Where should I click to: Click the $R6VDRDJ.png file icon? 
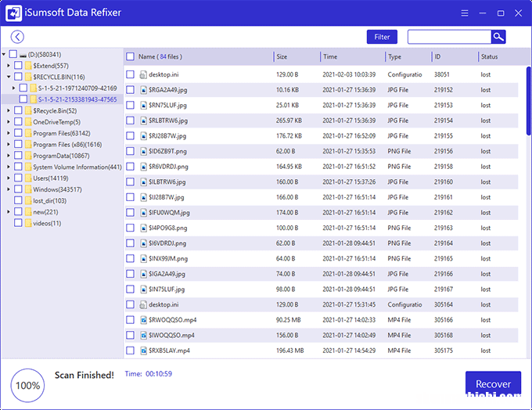pos(143,167)
